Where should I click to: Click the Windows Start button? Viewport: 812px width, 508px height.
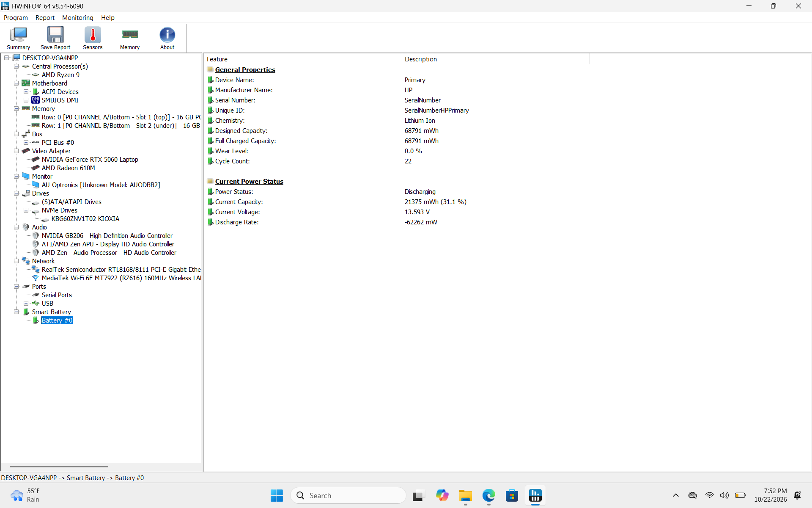277,495
